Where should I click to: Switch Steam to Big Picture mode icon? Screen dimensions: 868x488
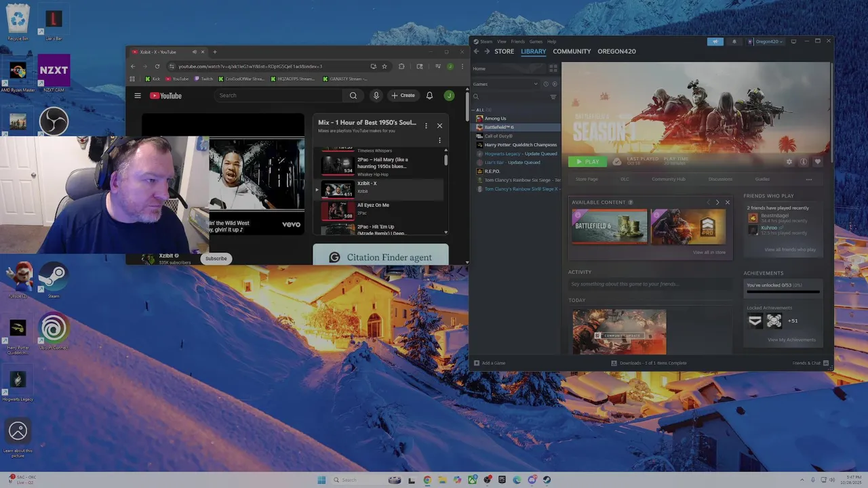[x=793, y=41]
